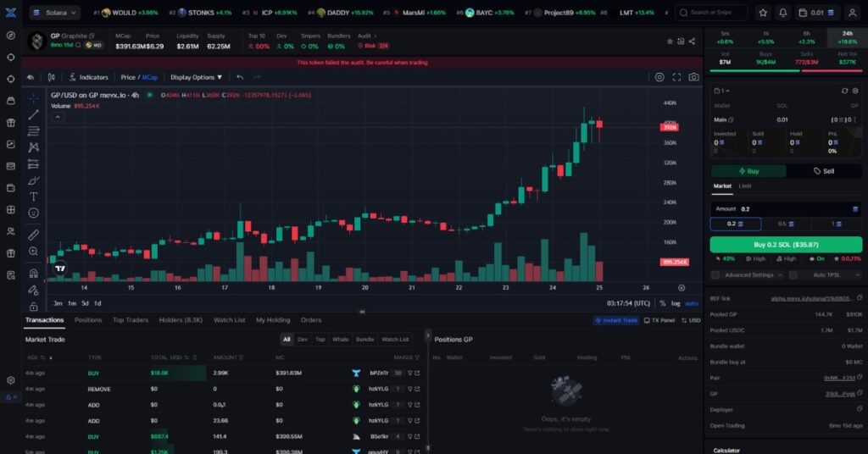868x454 pixels.
Task: Undo the last chart action
Action: click(x=240, y=77)
